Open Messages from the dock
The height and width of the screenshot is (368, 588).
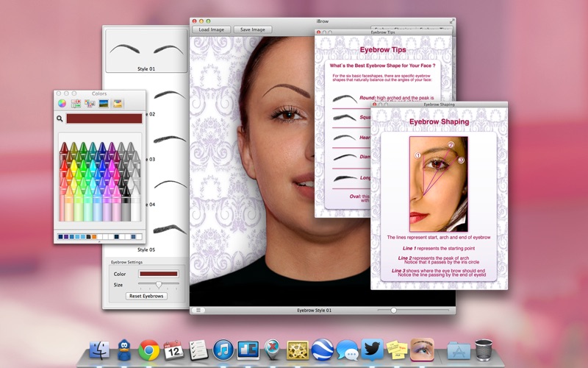point(347,350)
